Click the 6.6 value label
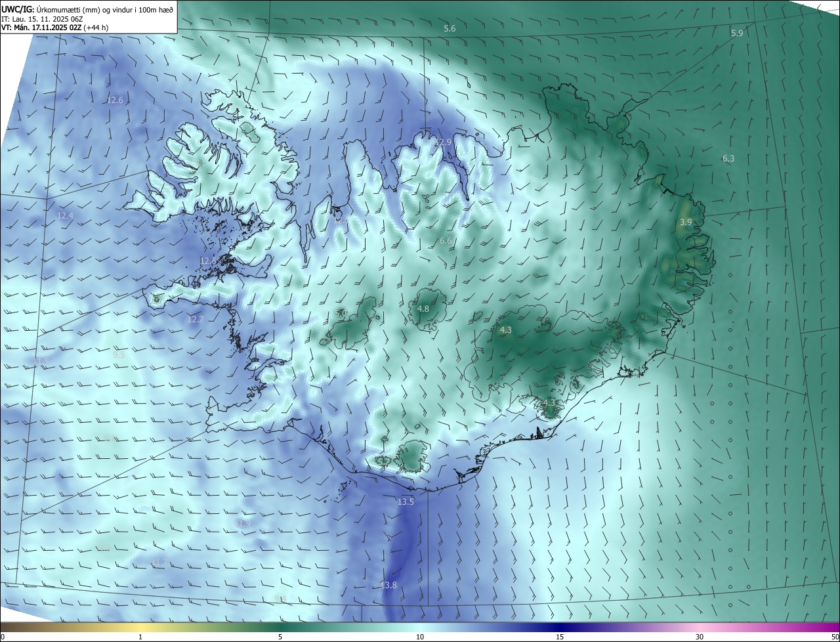 pos(446,241)
